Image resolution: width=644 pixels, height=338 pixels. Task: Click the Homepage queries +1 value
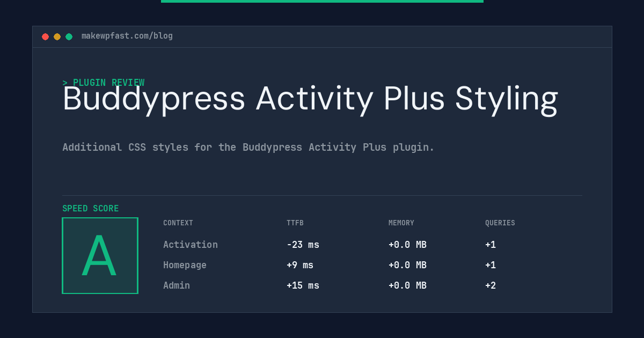491,265
